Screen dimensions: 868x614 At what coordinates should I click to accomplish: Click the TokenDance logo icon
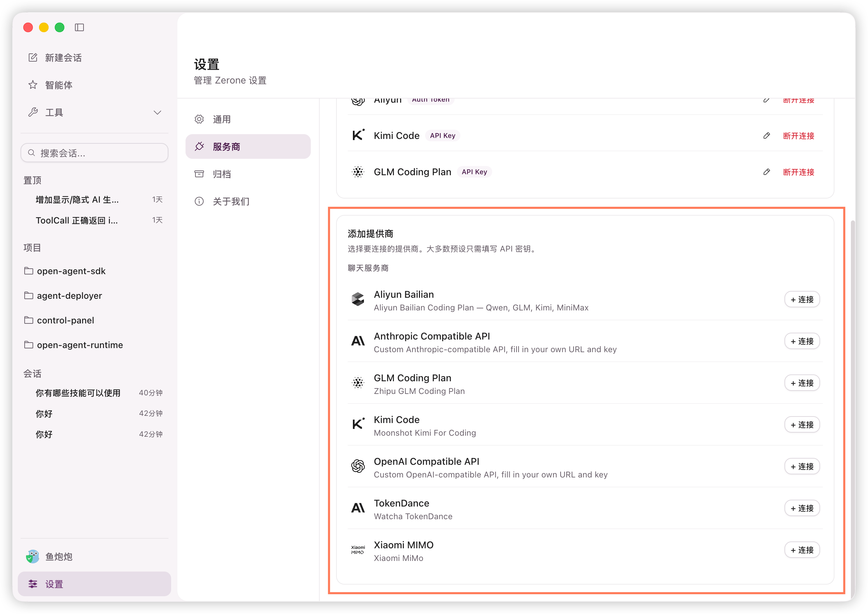[358, 508]
